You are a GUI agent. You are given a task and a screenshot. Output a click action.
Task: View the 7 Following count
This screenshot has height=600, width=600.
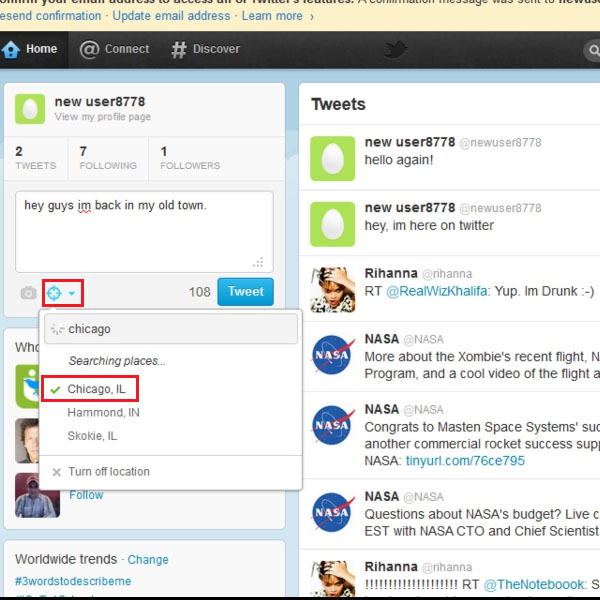coord(108,158)
